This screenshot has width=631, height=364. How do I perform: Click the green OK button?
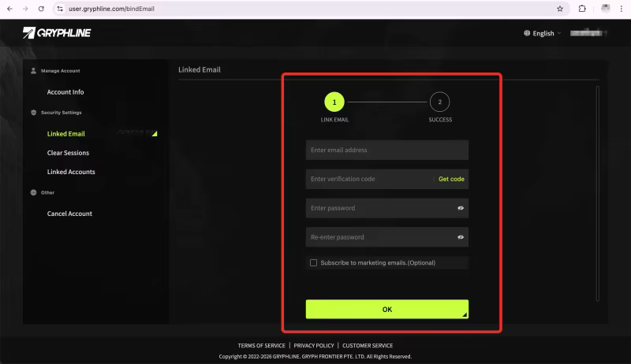386,309
